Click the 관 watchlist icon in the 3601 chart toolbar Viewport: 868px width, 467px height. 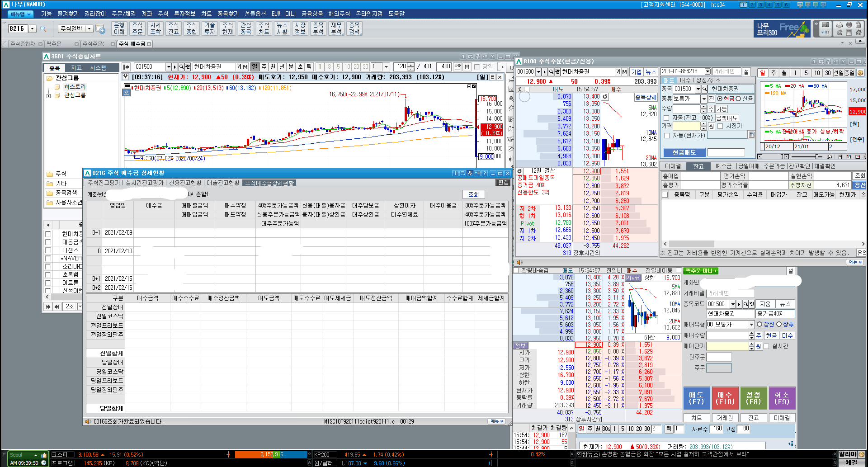click(188, 67)
